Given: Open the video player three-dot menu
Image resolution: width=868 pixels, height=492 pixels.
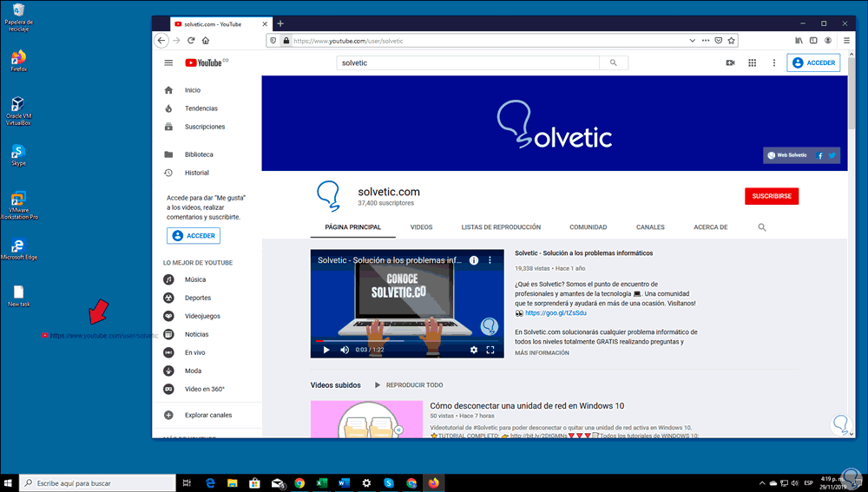Looking at the screenshot, I should coord(490,260).
